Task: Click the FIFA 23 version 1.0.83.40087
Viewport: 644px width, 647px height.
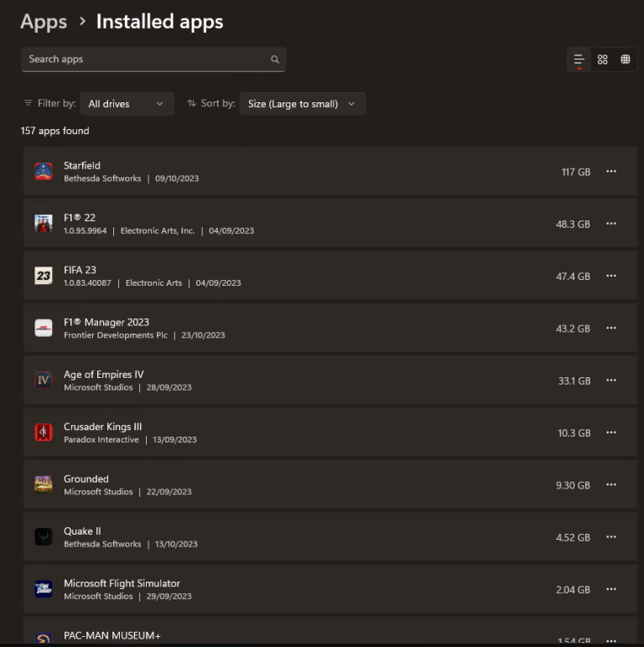Action: (x=87, y=283)
